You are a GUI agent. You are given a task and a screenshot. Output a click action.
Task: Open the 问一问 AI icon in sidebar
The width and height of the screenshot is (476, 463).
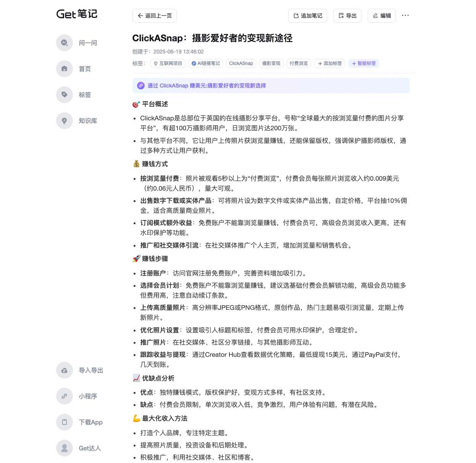pyautogui.click(x=65, y=43)
